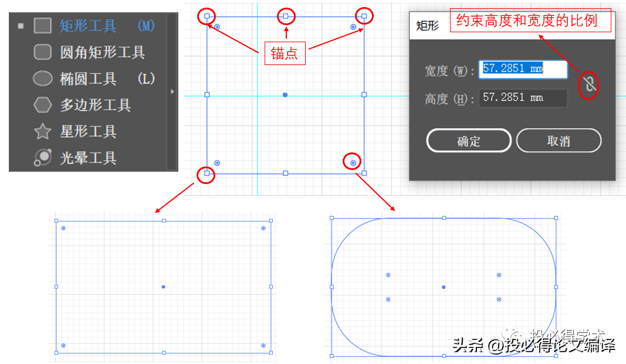Click top-center anchor point of top square

click(x=286, y=16)
